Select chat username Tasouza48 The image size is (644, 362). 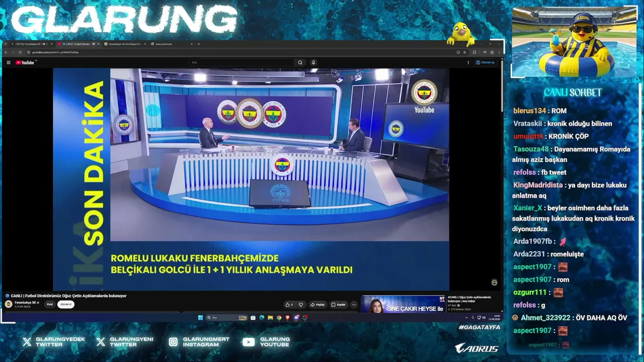click(x=531, y=149)
